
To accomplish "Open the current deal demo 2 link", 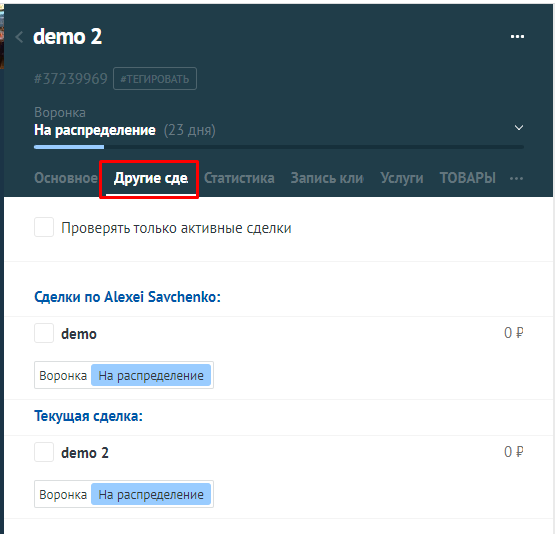I will pos(85,453).
